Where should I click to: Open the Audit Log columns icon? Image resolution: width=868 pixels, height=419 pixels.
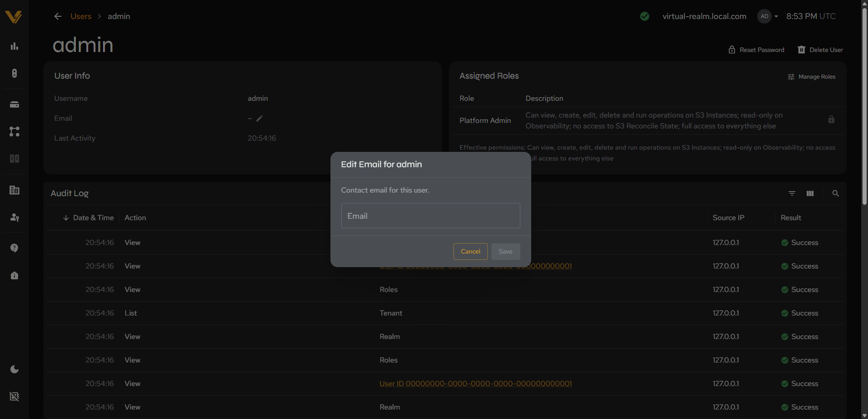pos(810,193)
